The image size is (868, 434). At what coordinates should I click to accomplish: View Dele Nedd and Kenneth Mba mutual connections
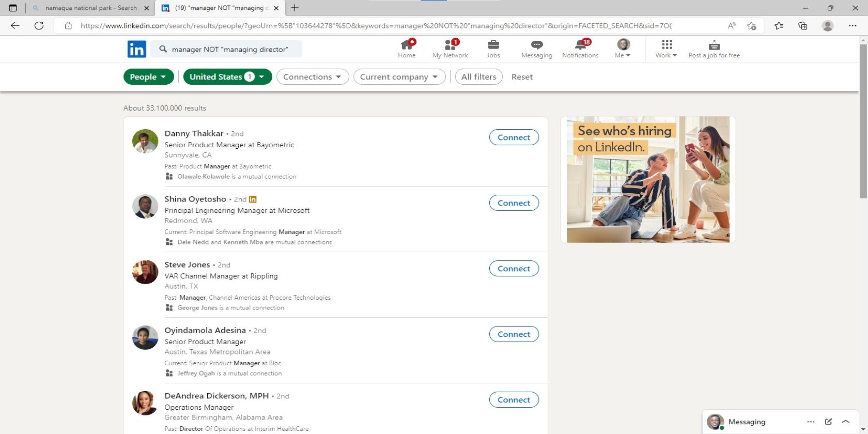[x=254, y=242]
